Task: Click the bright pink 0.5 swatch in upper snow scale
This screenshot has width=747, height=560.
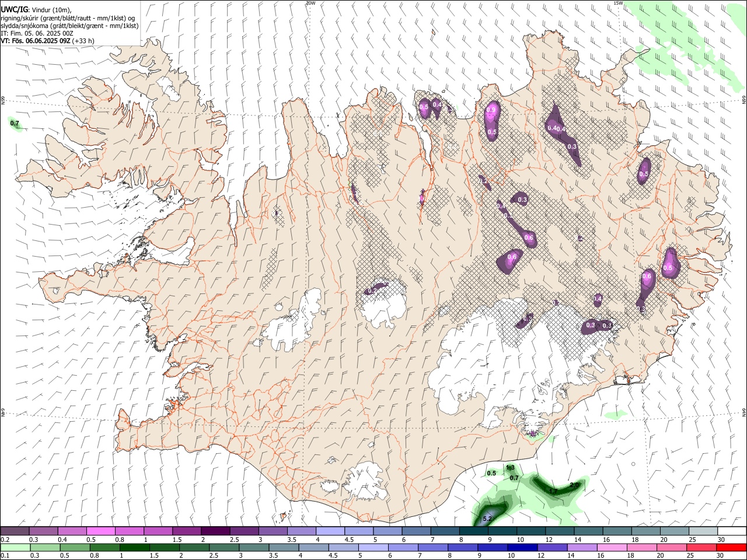Action: [x=101, y=531]
